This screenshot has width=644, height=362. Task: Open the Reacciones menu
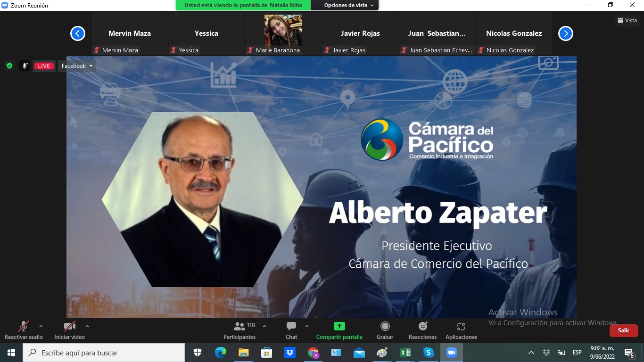[x=423, y=330]
